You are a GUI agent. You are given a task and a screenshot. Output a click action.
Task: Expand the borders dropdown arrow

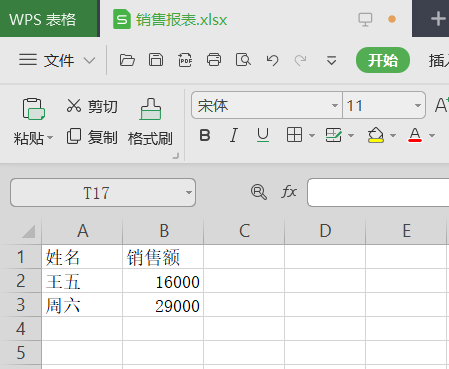pos(312,135)
